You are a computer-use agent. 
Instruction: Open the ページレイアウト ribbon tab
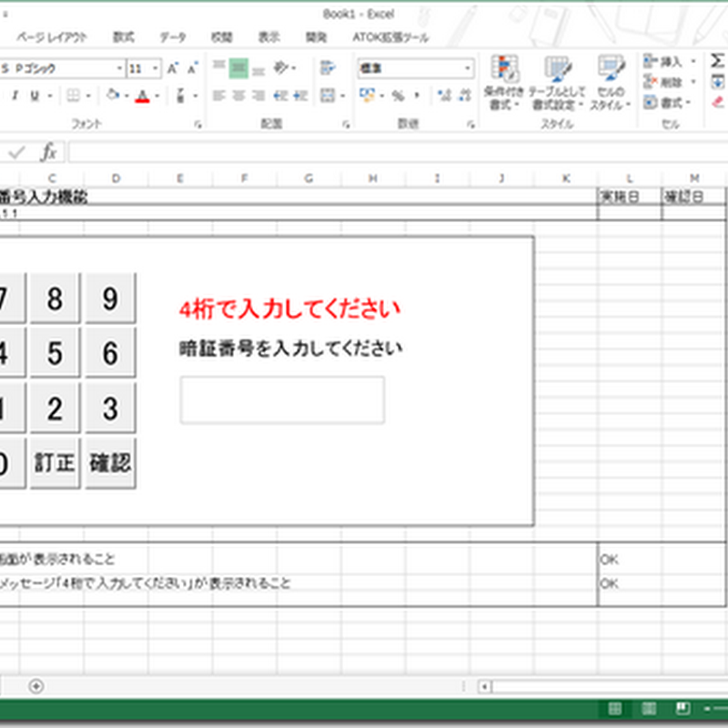(52, 37)
